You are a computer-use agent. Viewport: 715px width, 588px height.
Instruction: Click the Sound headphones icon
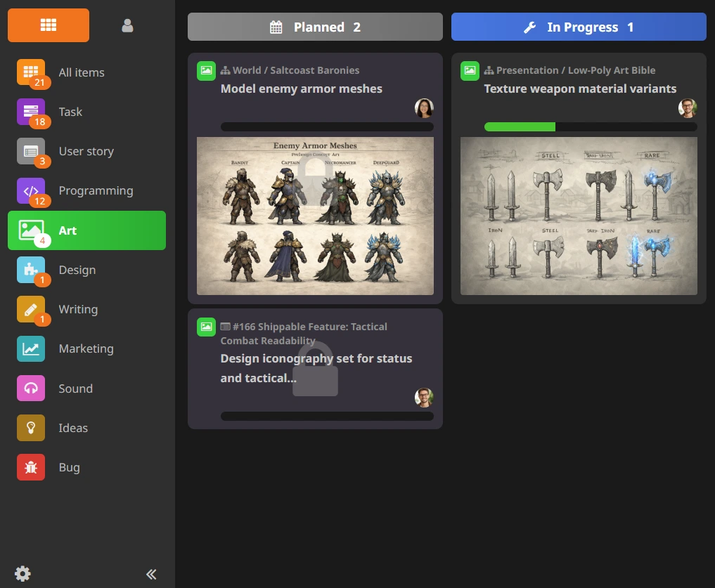[31, 388]
